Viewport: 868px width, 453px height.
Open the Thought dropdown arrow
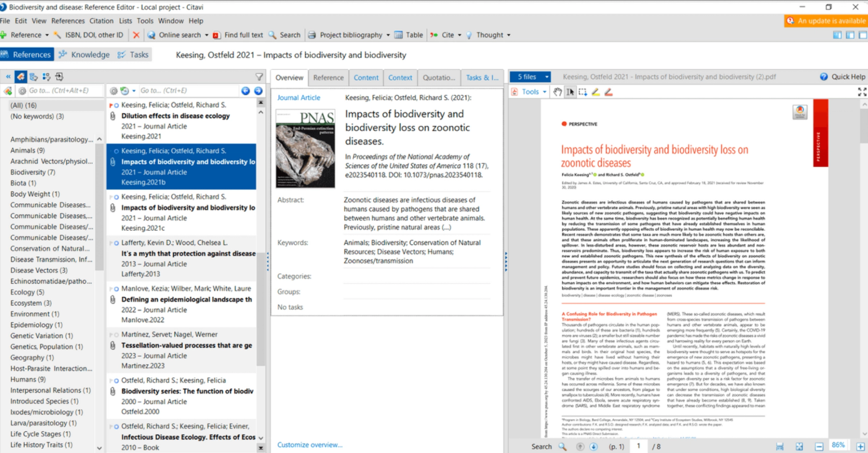(x=508, y=35)
